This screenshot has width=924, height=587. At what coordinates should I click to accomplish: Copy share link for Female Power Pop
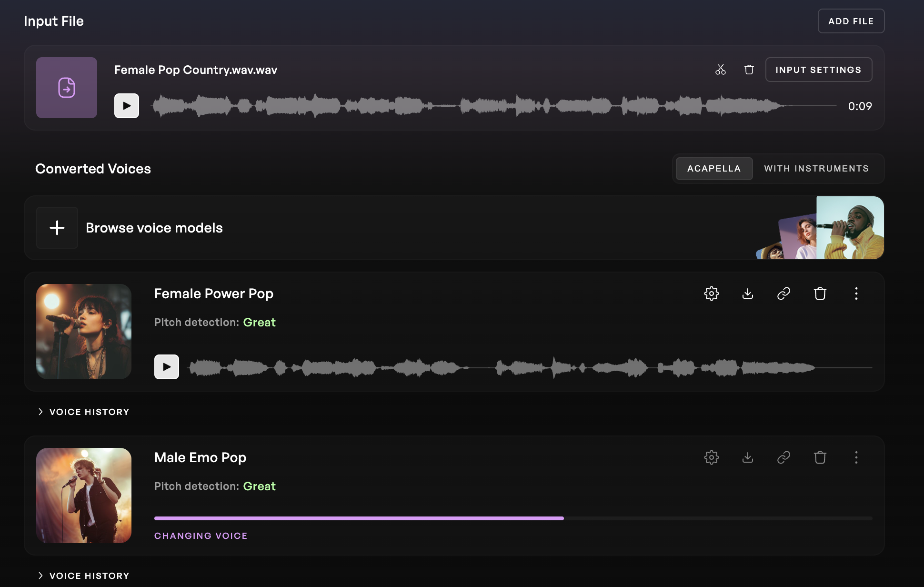pyautogui.click(x=783, y=293)
